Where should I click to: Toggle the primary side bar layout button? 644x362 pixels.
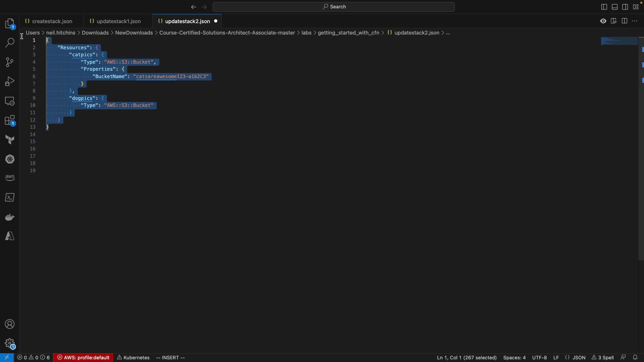click(x=604, y=7)
